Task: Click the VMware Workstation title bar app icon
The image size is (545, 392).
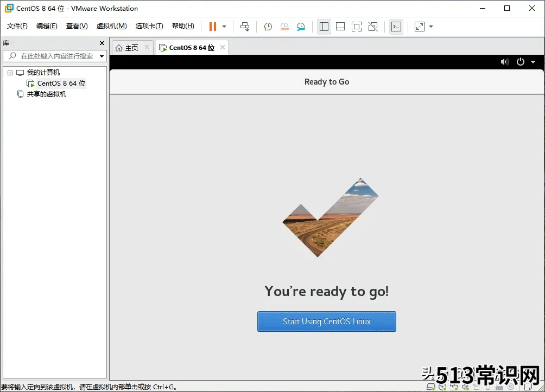Action: pos(9,8)
